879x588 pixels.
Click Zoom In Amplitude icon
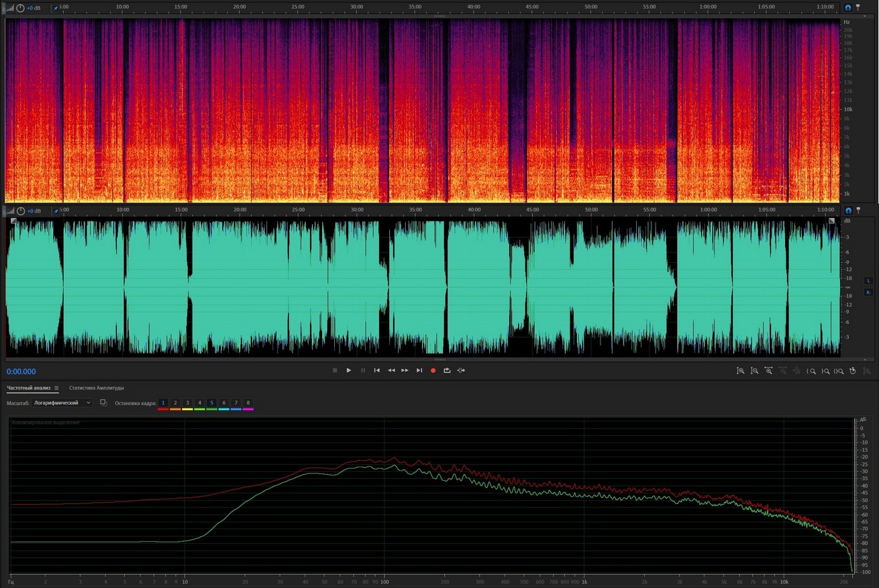tap(741, 371)
